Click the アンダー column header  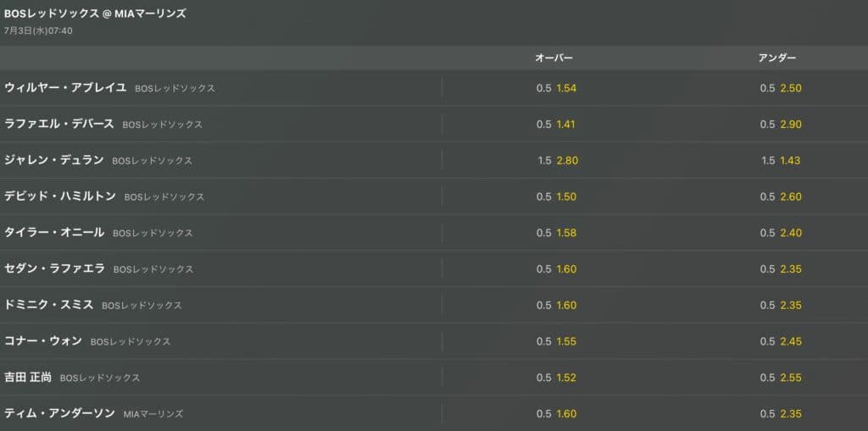click(x=777, y=58)
